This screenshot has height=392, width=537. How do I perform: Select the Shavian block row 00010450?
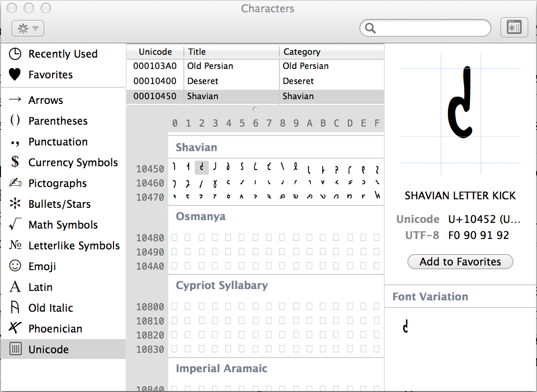coord(255,96)
